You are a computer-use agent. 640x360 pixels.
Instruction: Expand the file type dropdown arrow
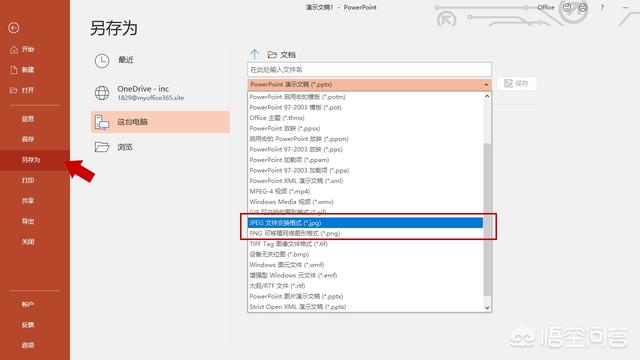(486, 84)
